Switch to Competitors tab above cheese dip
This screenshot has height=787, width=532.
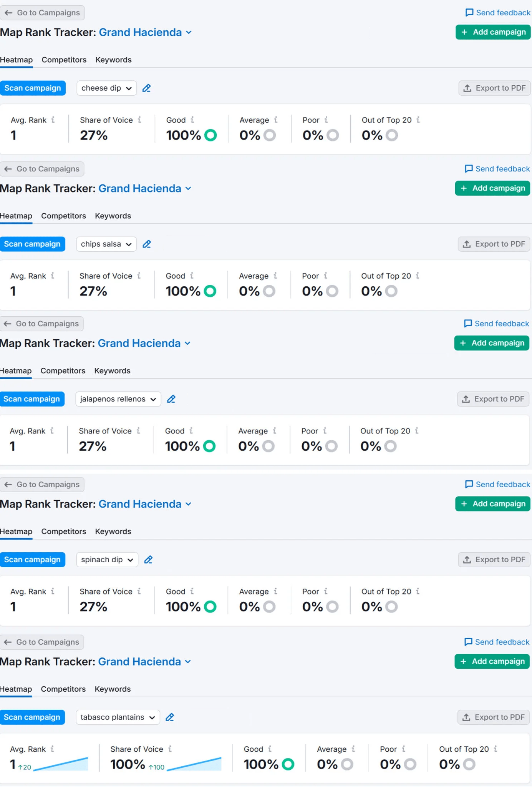(64, 60)
